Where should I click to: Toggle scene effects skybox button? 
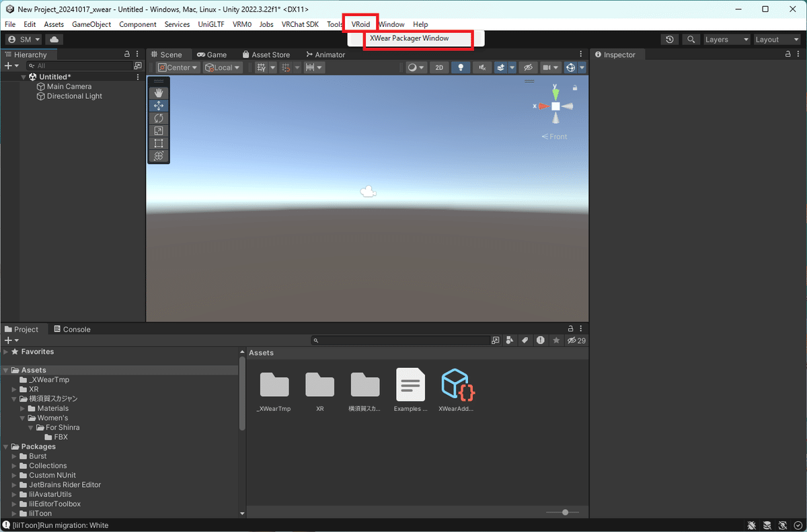tap(500, 67)
